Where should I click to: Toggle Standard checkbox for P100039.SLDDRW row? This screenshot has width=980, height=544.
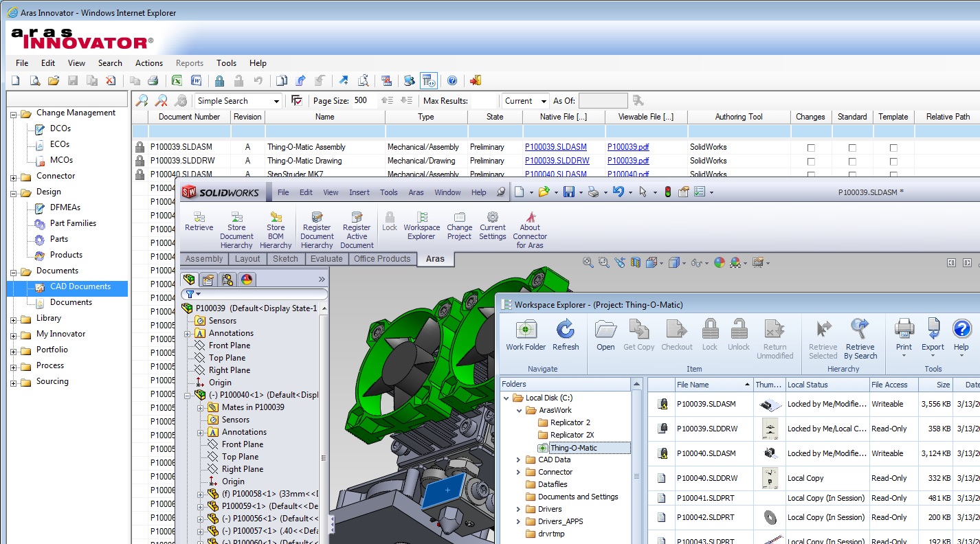(x=852, y=161)
